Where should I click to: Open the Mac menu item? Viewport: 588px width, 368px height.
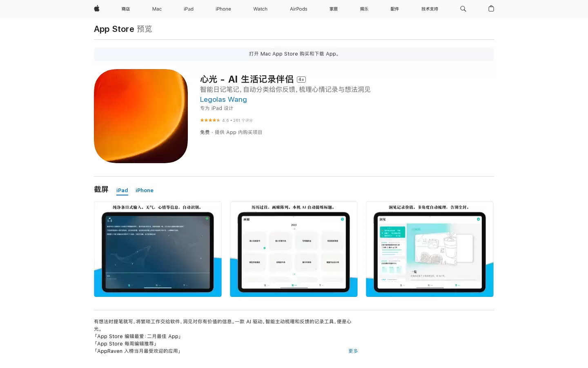(157, 9)
